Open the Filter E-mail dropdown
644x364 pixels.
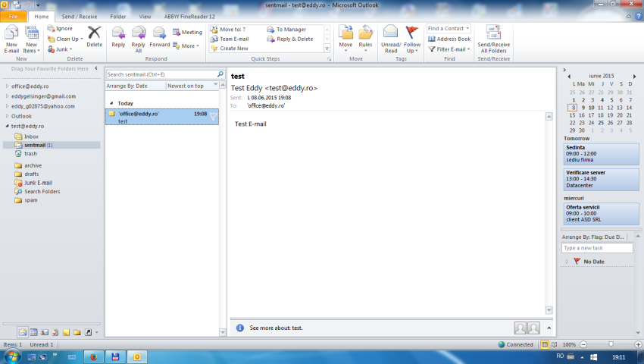449,49
